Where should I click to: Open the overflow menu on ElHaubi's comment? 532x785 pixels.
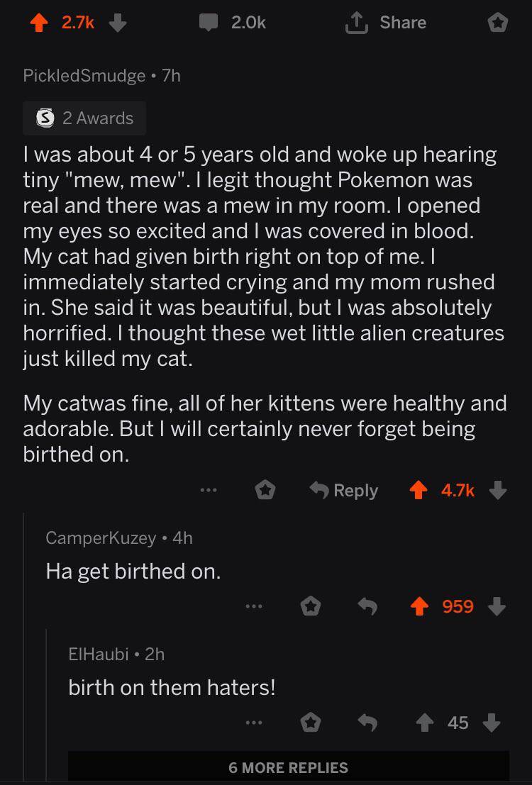coord(254,723)
